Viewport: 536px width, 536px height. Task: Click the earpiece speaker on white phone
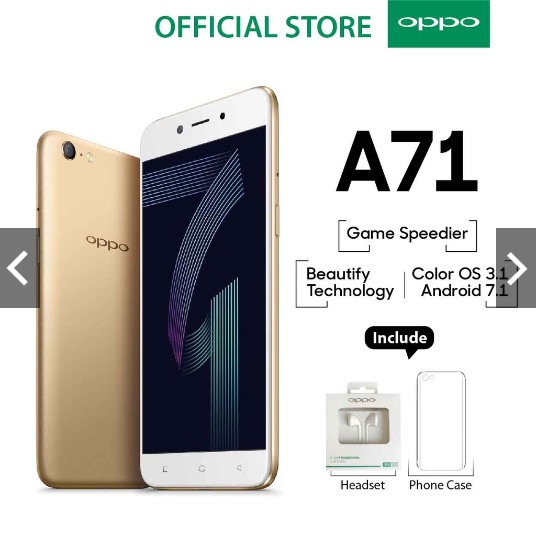click(x=200, y=123)
